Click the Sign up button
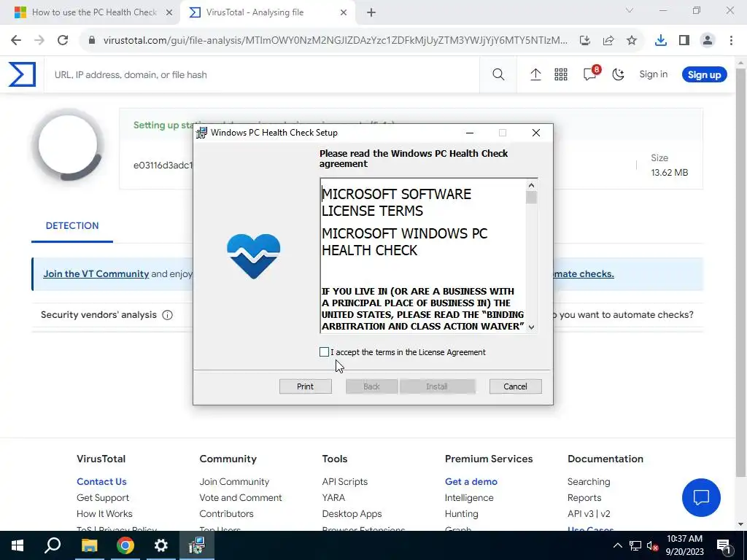Viewport: 747px width, 560px height. pyautogui.click(x=704, y=75)
